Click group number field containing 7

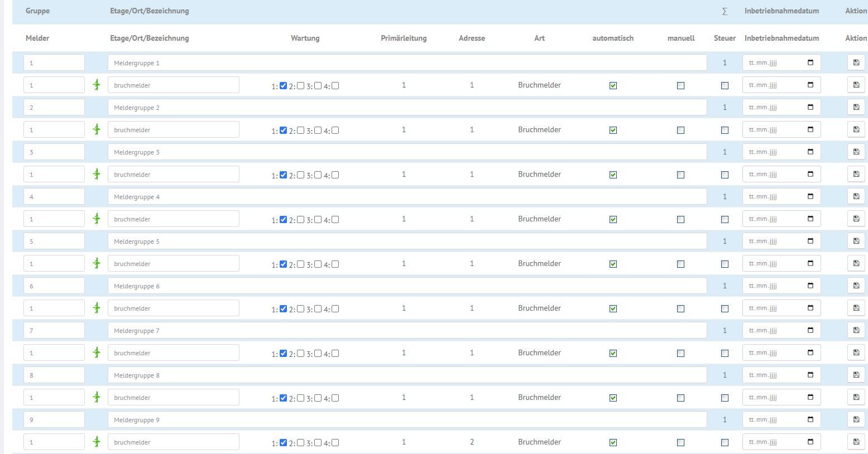click(x=54, y=330)
